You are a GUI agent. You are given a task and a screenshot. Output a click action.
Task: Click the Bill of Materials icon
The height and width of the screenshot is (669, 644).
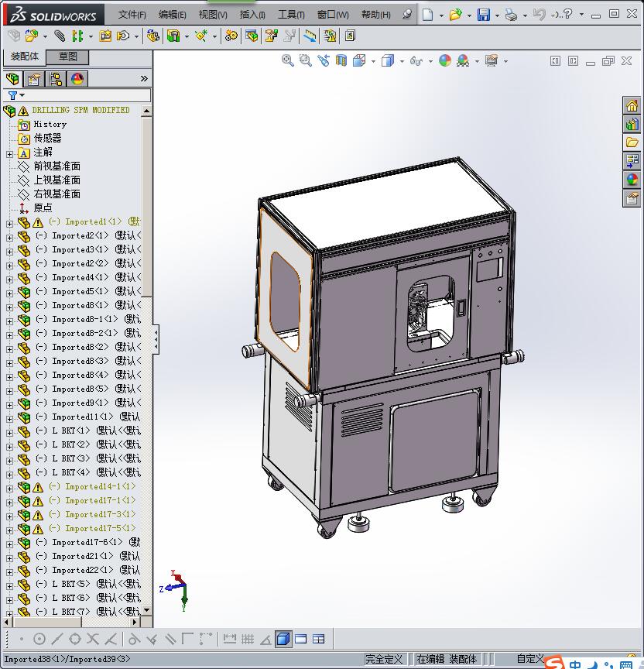click(252, 36)
